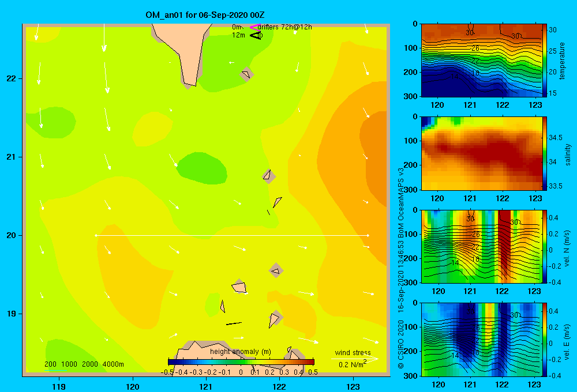The image size is (577, 392).
Task: Click the '1000' depth contour legend value
Action: pyautogui.click(x=69, y=364)
